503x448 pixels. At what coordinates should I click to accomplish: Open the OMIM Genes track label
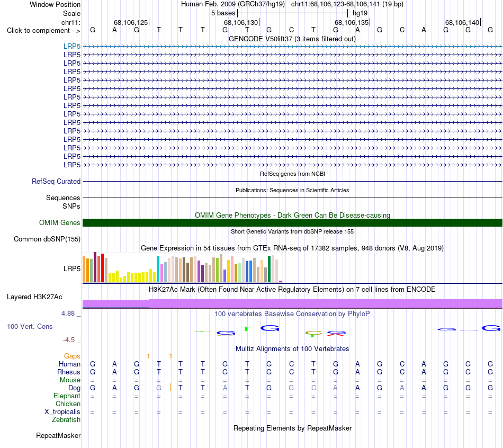coord(59,222)
